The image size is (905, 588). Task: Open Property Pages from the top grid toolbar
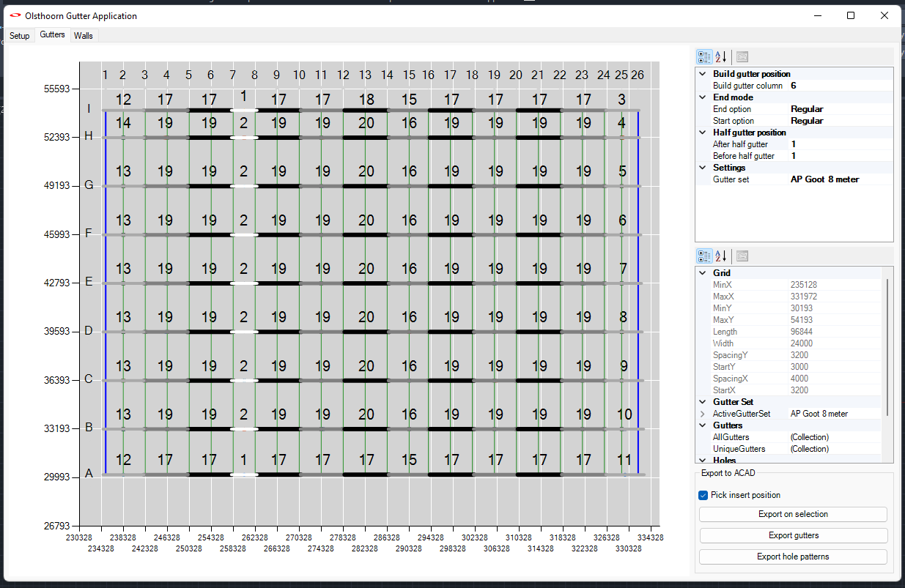pos(742,56)
